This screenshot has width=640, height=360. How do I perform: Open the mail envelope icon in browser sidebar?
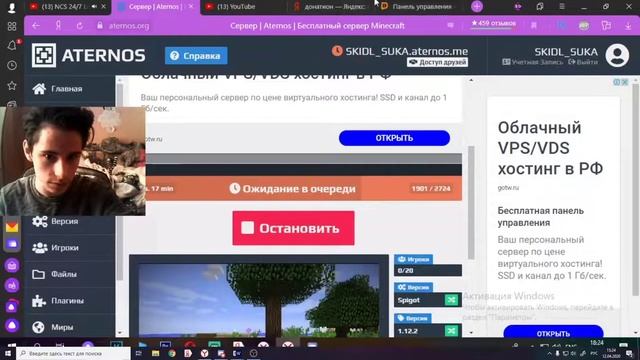coord(12,227)
